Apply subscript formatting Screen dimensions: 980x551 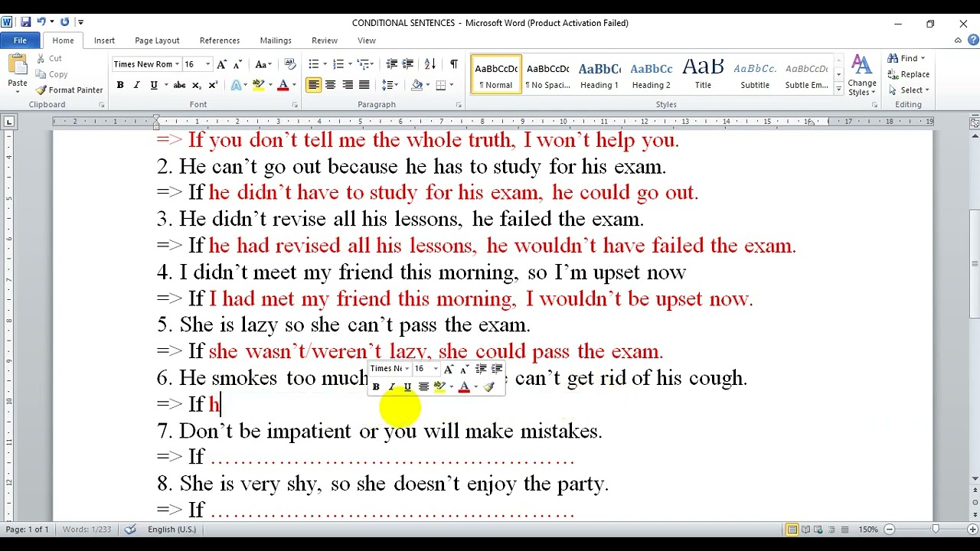point(197,85)
